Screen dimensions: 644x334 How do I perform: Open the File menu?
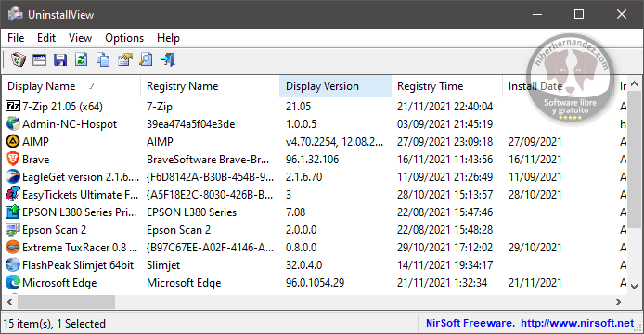point(16,38)
